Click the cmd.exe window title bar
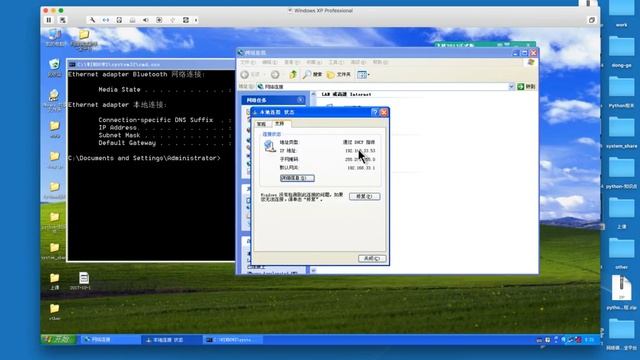Screen dimensions: 640x360 (151, 64)
